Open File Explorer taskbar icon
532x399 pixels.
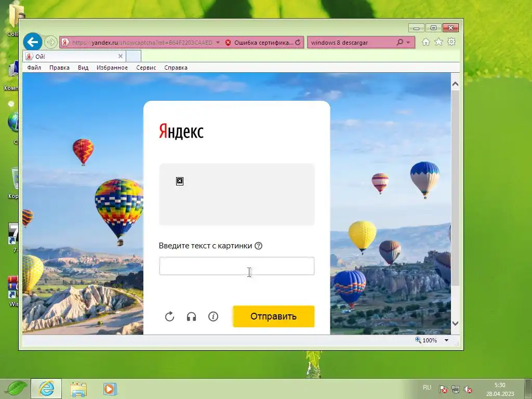(x=78, y=389)
